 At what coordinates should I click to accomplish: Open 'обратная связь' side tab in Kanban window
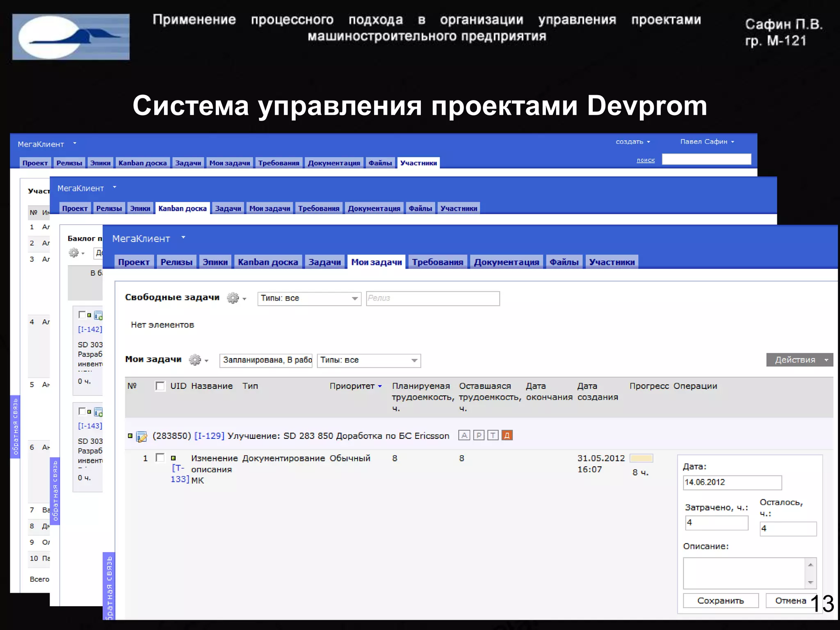(55, 491)
